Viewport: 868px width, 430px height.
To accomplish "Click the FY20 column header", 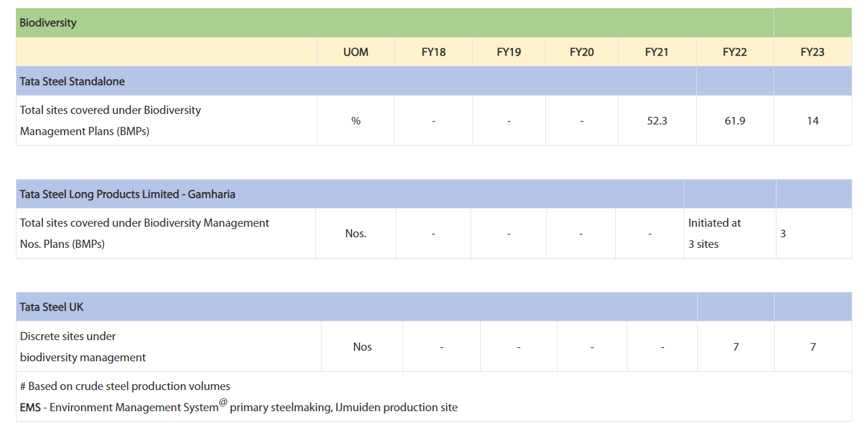I will pyautogui.click(x=582, y=52).
